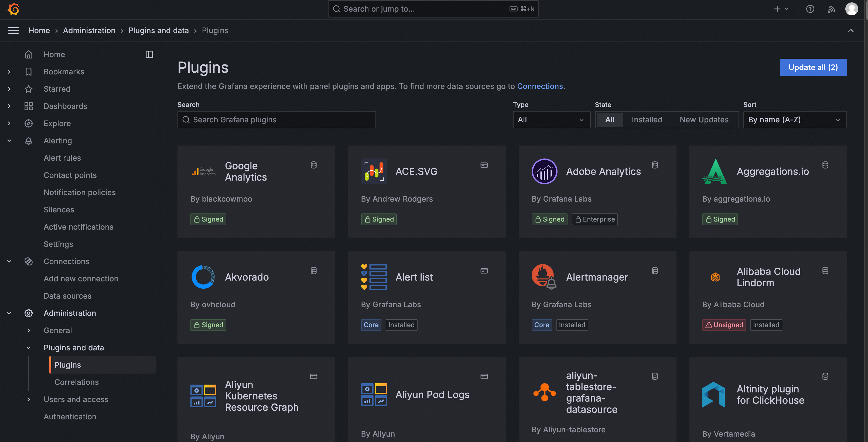Open the Type dropdown

click(551, 120)
